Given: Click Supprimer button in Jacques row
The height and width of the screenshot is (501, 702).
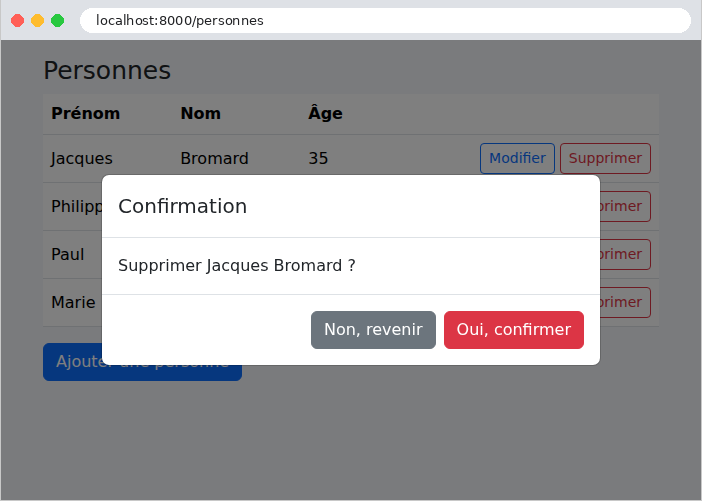Looking at the screenshot, I should click(x=605, y=158).
